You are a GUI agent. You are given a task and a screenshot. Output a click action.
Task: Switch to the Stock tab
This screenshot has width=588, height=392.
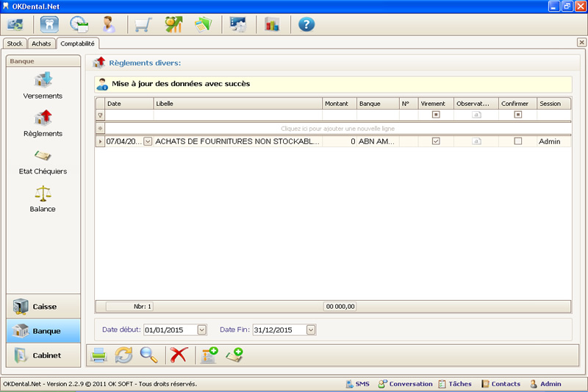15,43
